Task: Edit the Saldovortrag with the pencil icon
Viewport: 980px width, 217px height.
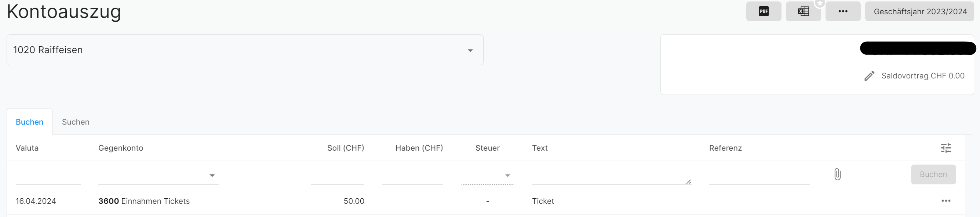Action: (869, 76)
